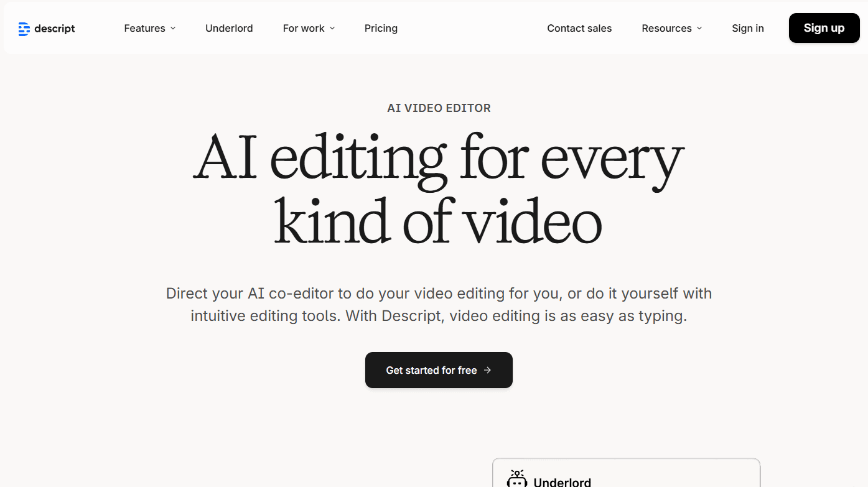Expand the Resources dropdown
The height and width of the screenshot is (487, 868).
667,28
